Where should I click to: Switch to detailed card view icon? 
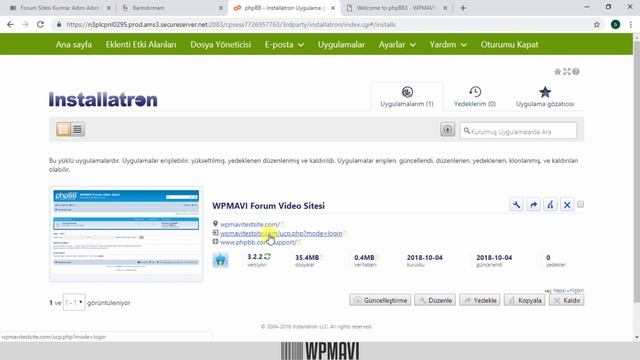pos(63,129)
